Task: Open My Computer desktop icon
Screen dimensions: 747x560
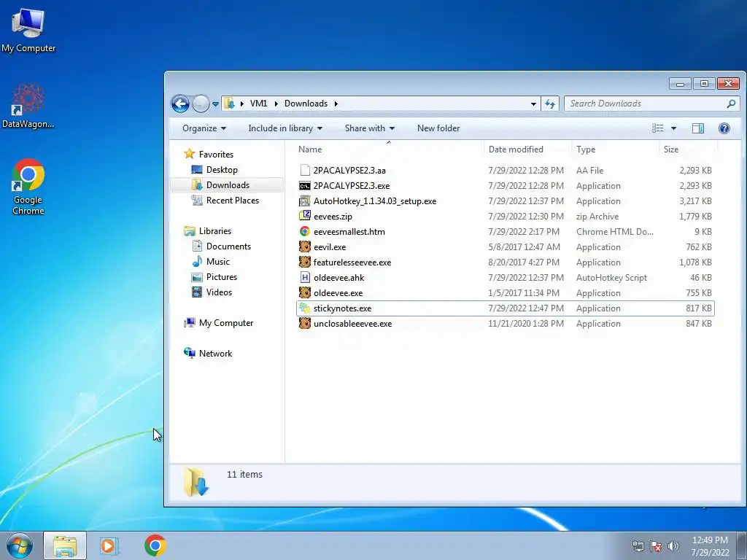Action: [x=28, y=29]
